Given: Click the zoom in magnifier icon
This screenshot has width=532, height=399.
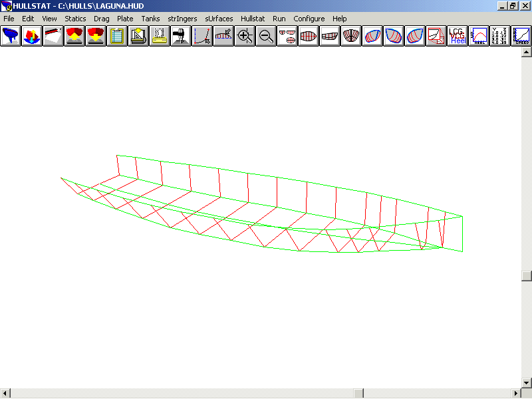Looking at the screenshot, I should tap(245, 36).
